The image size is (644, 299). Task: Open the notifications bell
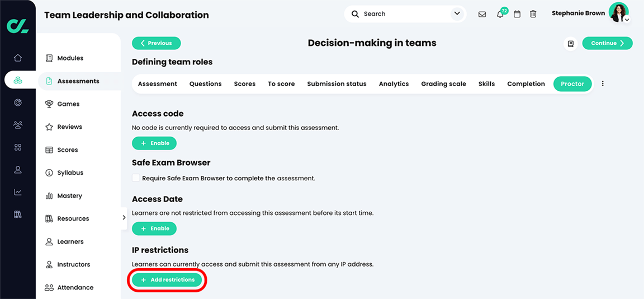click(500, 14)
